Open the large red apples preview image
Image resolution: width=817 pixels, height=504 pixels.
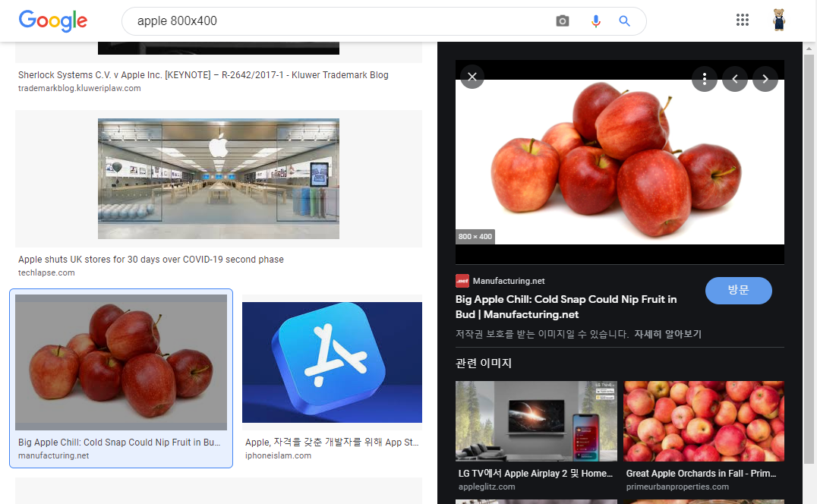620,162
